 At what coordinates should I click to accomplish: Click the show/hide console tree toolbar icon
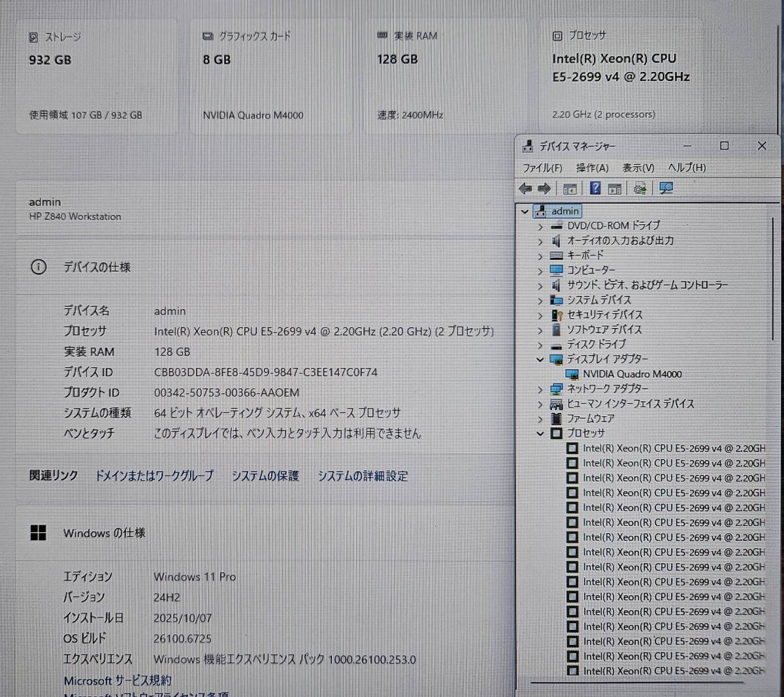[x=570, y=189]
